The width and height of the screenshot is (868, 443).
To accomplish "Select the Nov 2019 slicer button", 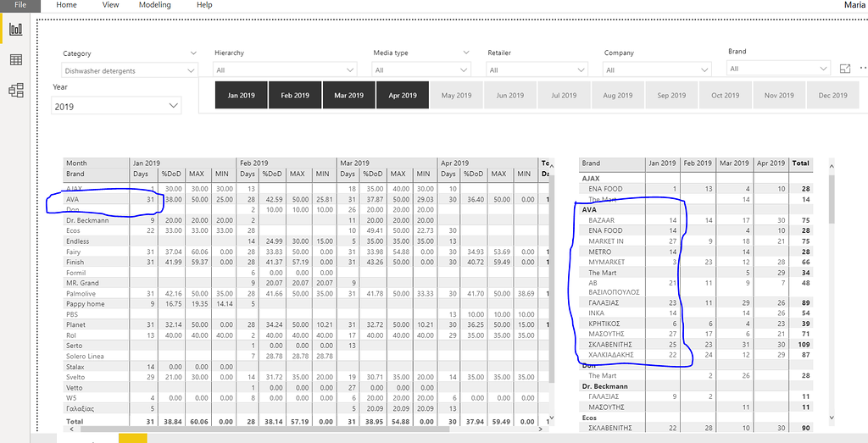I will click(x=779, y=95).
